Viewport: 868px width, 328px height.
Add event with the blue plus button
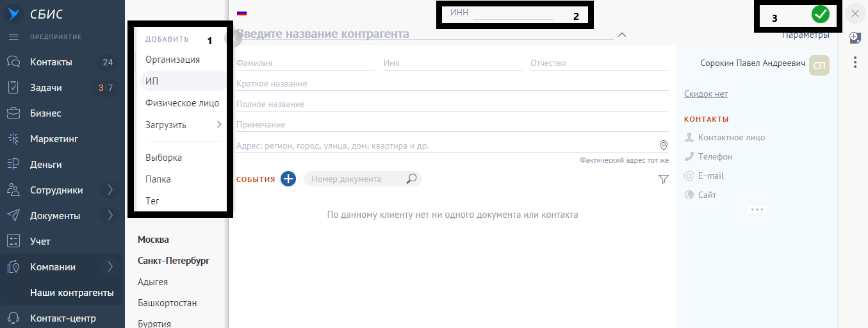pos(288,179)
